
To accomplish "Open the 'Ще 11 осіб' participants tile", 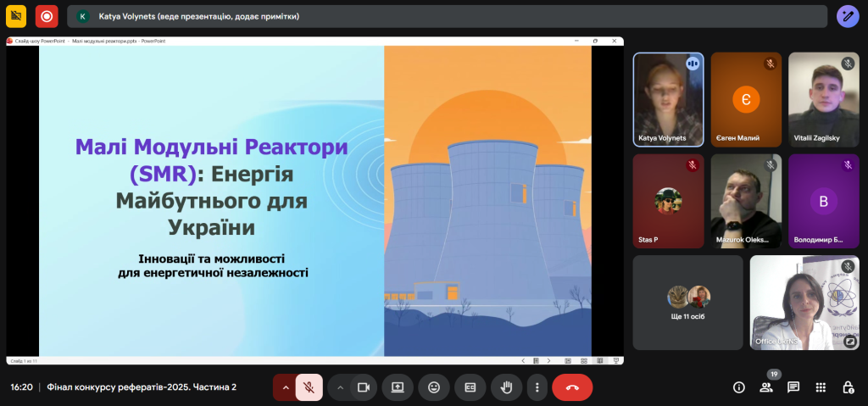I will click(687, 303).
